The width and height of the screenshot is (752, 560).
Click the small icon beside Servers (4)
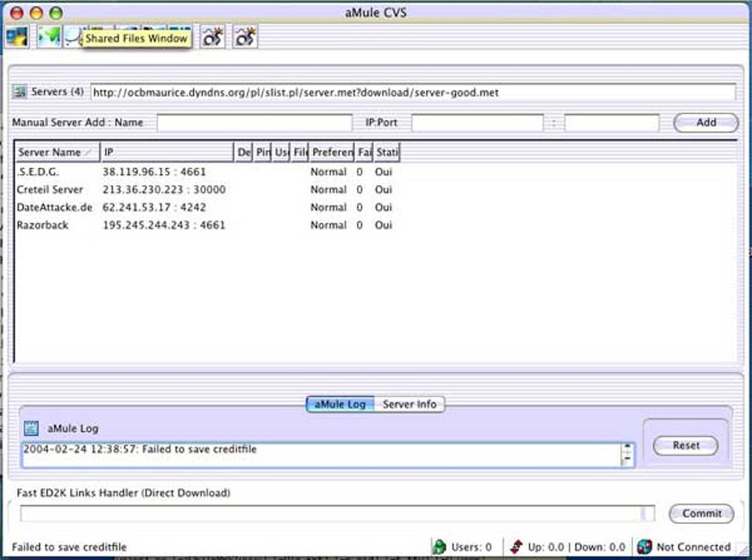(x=20, y=91)
